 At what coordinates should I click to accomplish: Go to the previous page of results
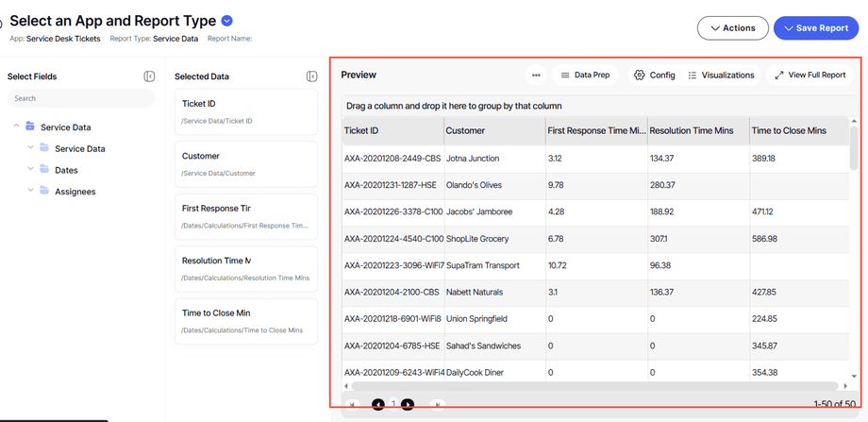(x=378, y=405)
